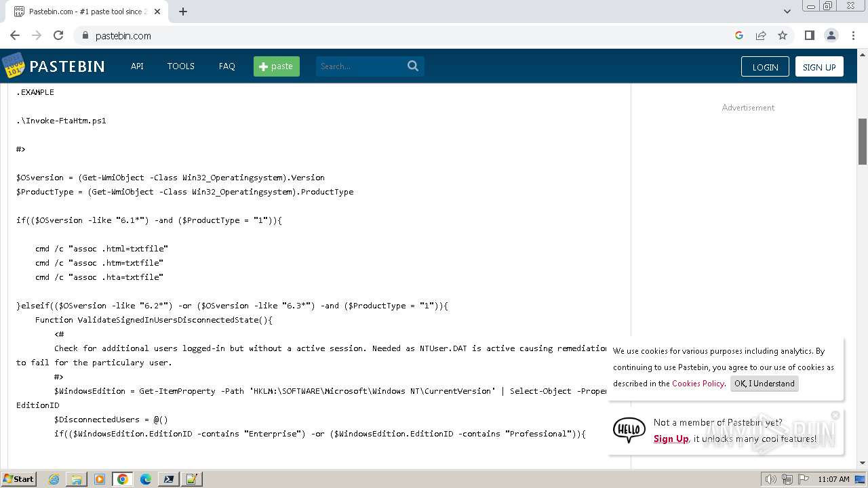Click the scrollbar down arrow
Image resolution: width=868 pixels, height=488 pixels.
[863, 464]
